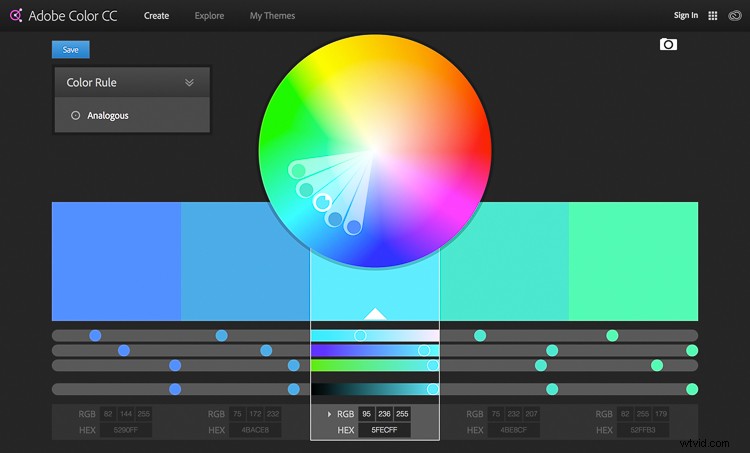The width and height of the screenshot is (750, 453).
Task: Open the Explore tab
Action: [x=209, y=16]
